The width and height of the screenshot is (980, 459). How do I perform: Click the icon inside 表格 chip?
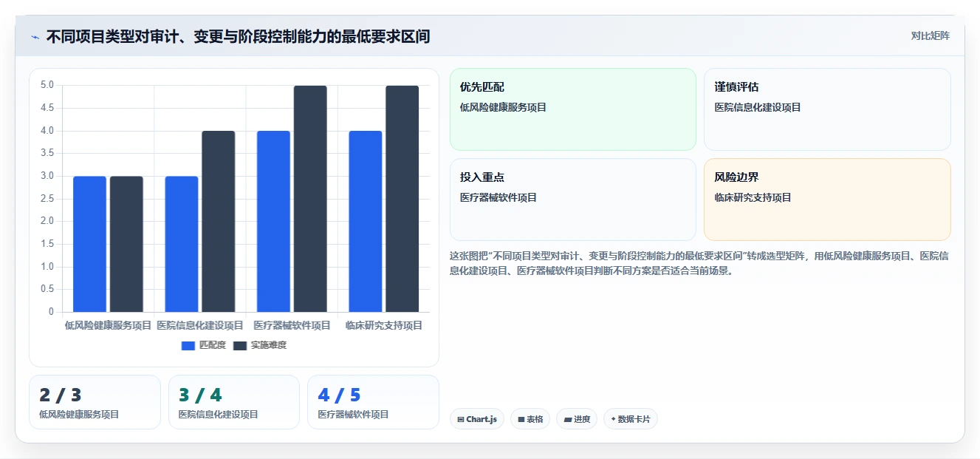point(521,420)
